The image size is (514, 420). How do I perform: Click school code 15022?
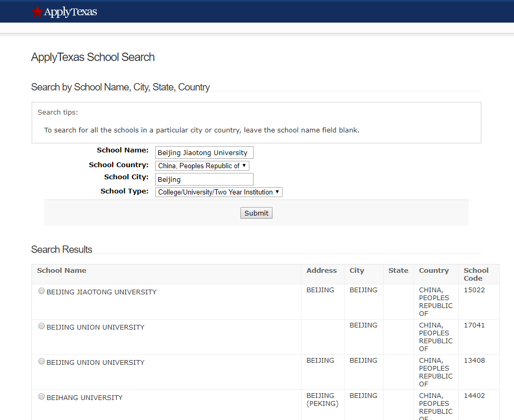[475, 290]
